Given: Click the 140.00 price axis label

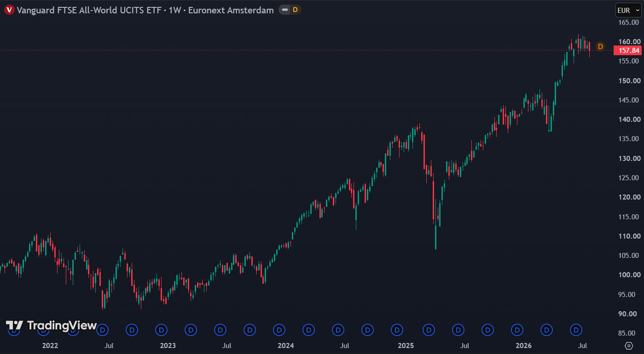Looking at the screenshot, I should pos(630,119).
